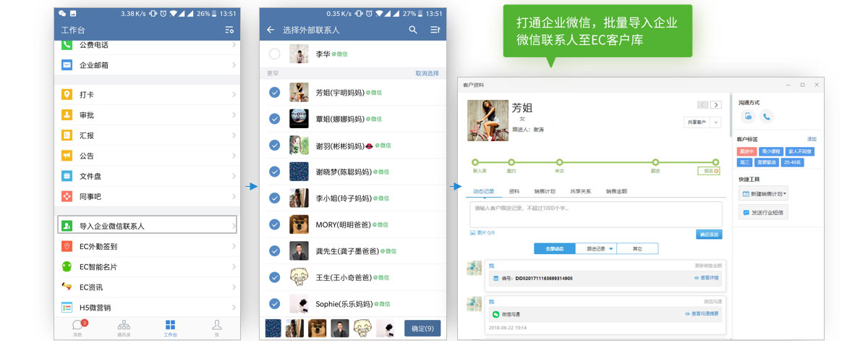This screenshot has height=341, width=868.
Task: Open the 企业邮箱 envelope icon
Action: coord(67,65)
